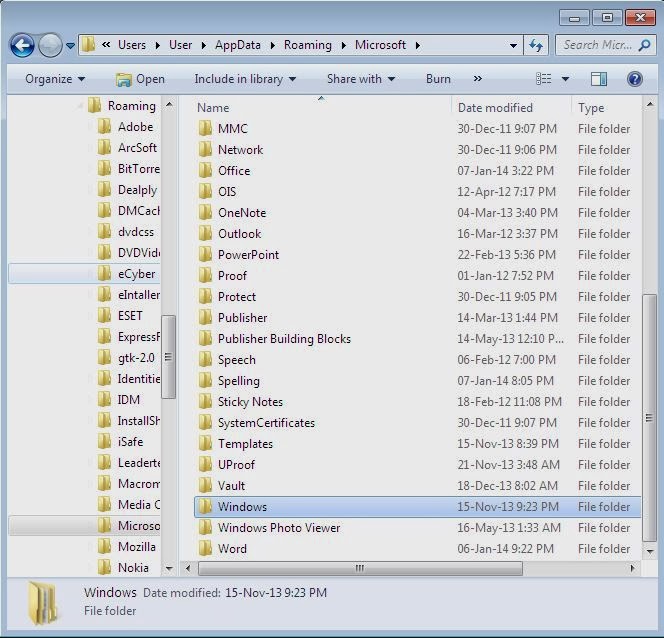Click Open on the toolbar

[x=140, y=79]
